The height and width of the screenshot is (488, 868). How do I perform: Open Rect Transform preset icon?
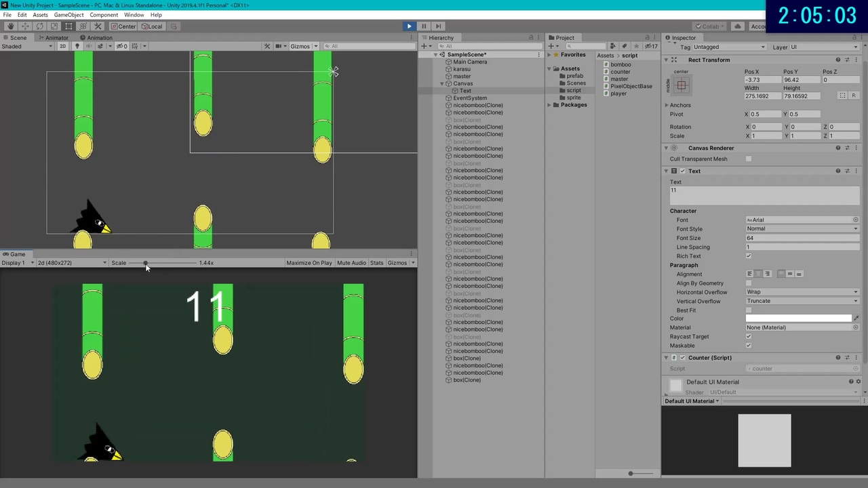point(847,60)
